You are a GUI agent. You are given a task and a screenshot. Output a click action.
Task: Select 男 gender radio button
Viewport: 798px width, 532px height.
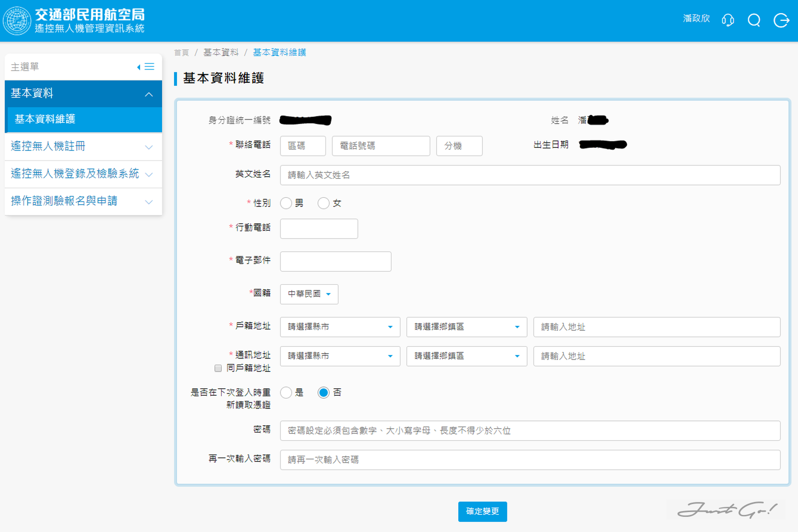(286, 203)
